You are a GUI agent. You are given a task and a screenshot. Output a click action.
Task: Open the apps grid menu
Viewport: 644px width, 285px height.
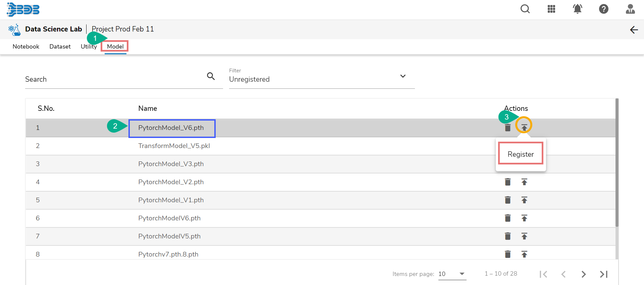[x=551, y=9]
